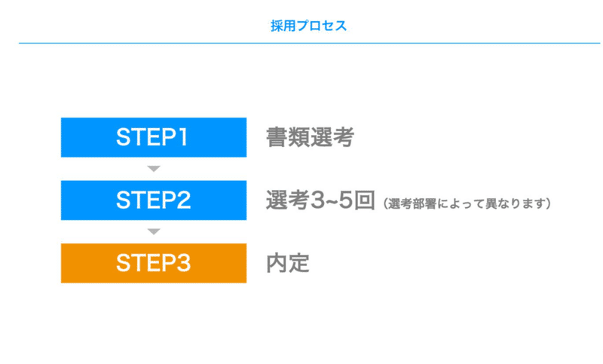Image resolution: width=603 pixels, height=364 pixels.
Task: Click the white STEP3 text
Action: point(154,263)
